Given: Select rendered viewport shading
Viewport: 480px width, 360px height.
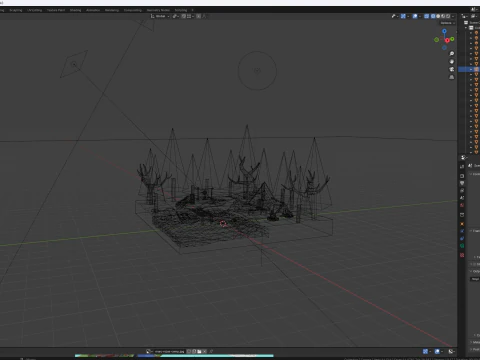Looking at the screenshot, I should (x=448, y=16).
